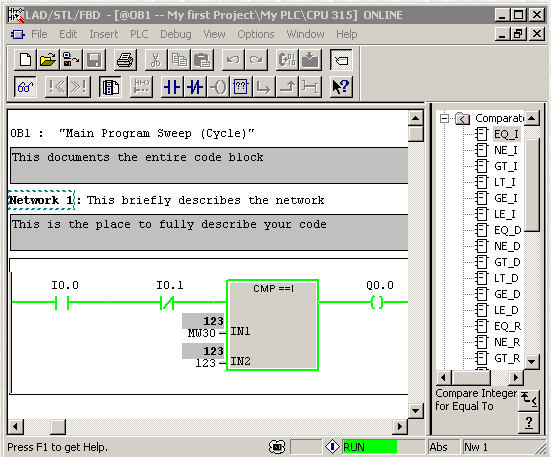Select GT_D in the comparator list

tap(507, 262)
